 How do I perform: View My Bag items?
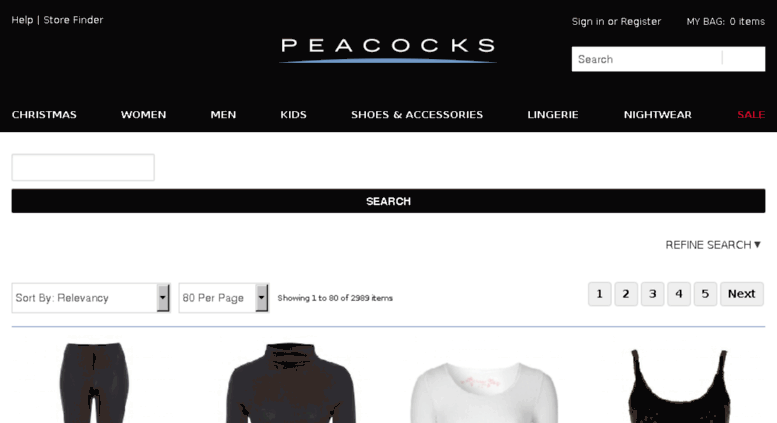point(725,21)
